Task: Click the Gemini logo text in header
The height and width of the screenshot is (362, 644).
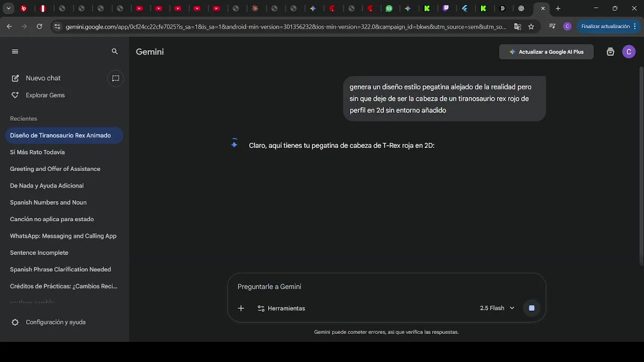Action: [x=150, y=52]
